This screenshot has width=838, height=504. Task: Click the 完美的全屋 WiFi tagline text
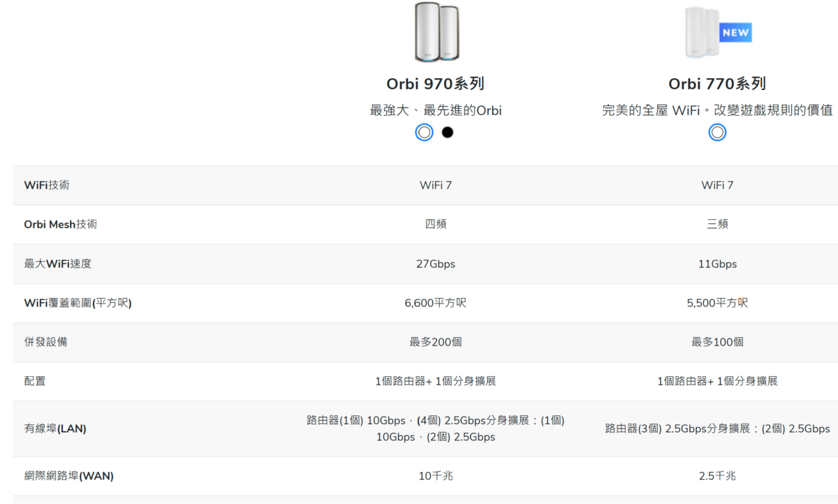click(x=717, y=110)
